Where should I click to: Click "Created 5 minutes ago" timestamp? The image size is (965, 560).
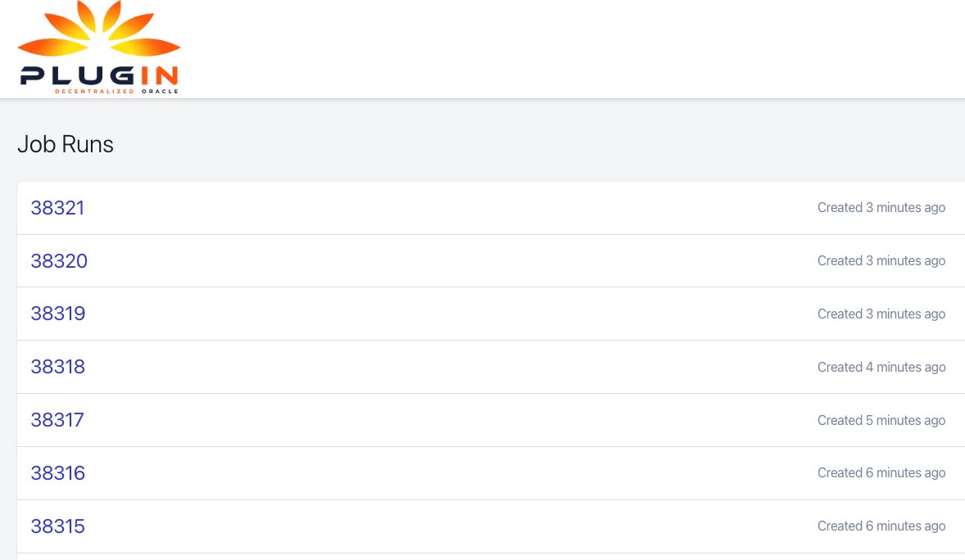(881, 421)
